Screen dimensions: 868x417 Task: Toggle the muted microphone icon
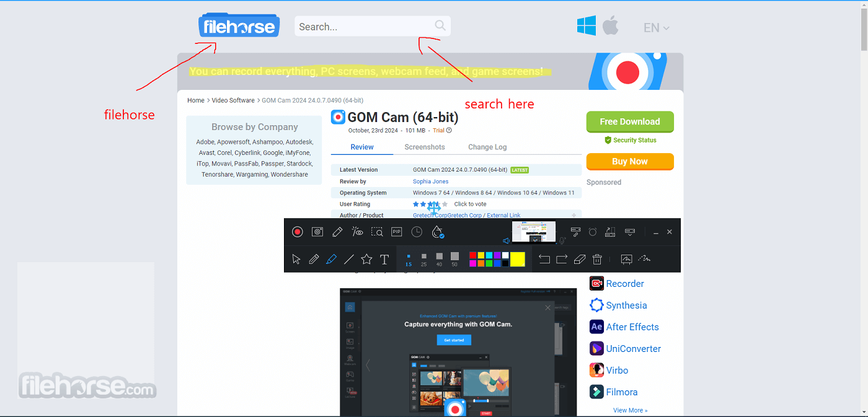click(562, 240)
